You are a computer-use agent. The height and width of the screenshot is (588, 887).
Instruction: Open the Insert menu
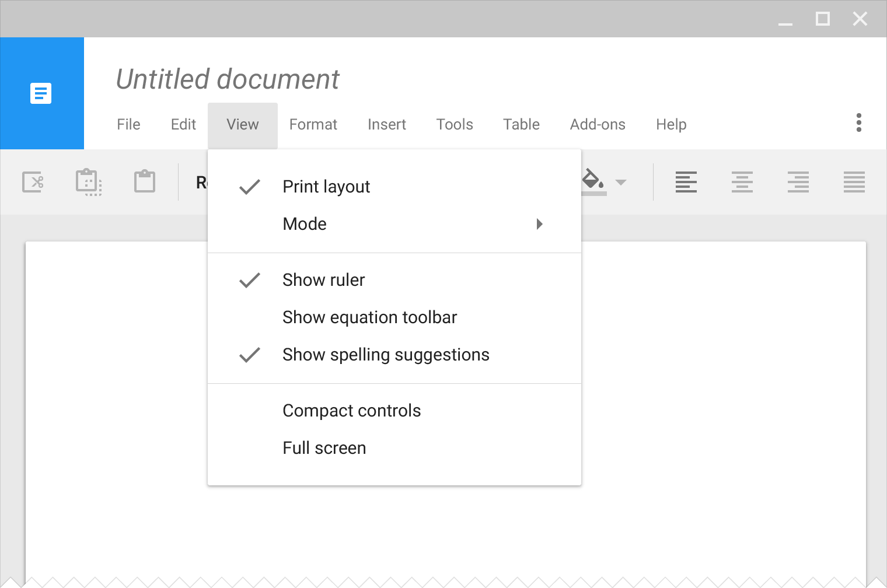click(387, 125)
